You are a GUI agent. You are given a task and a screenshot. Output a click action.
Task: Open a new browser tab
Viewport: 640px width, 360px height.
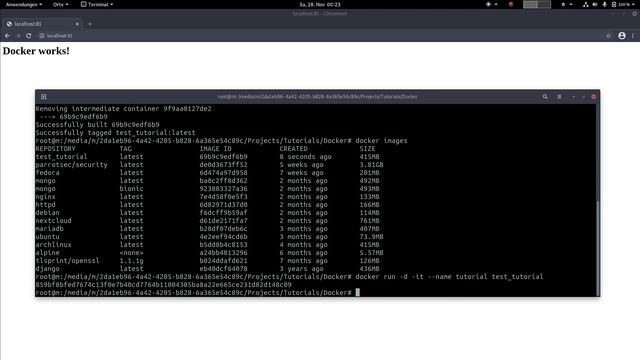point(90,24)
